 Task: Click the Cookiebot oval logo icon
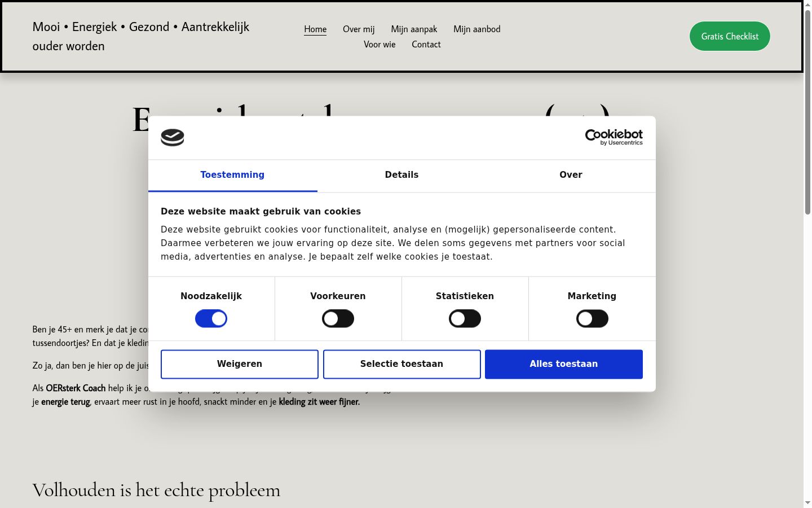[x=173, y=138]
